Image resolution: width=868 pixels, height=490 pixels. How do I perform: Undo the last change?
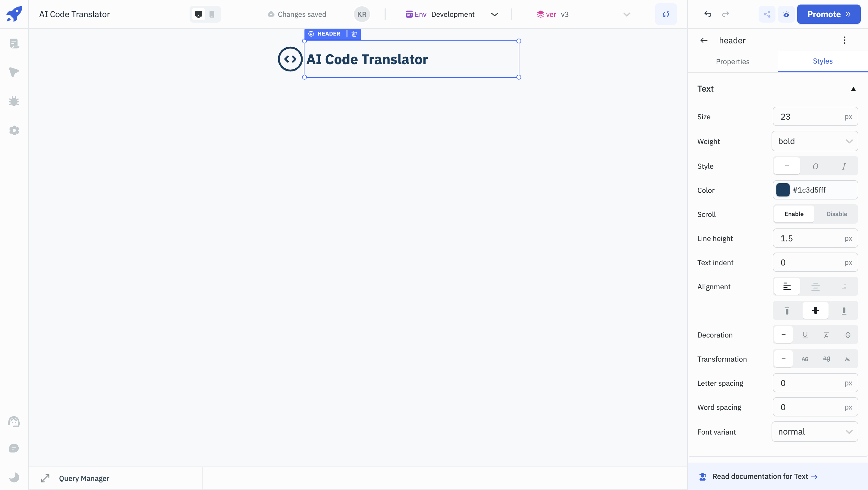[708, 14]
